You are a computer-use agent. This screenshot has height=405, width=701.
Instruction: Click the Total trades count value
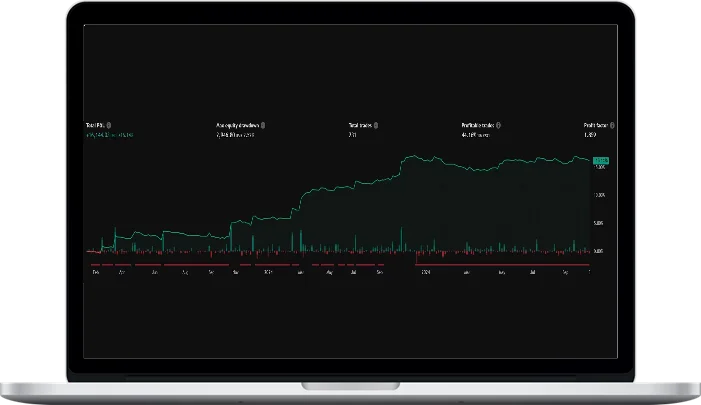[352, 134]
